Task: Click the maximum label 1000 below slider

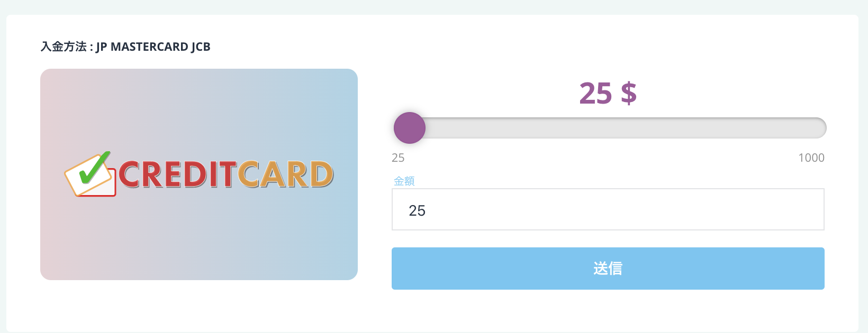Action: tap(811, 158)
